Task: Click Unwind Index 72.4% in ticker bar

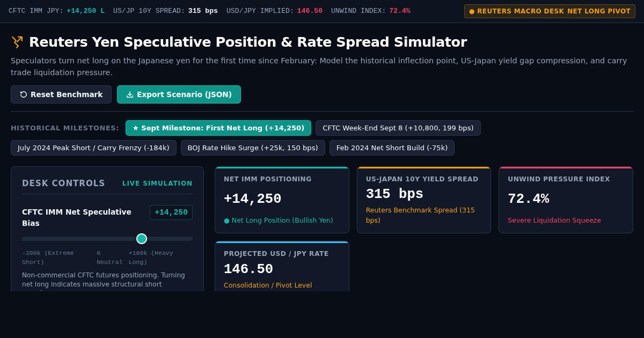Action: [x=371, y=11]
